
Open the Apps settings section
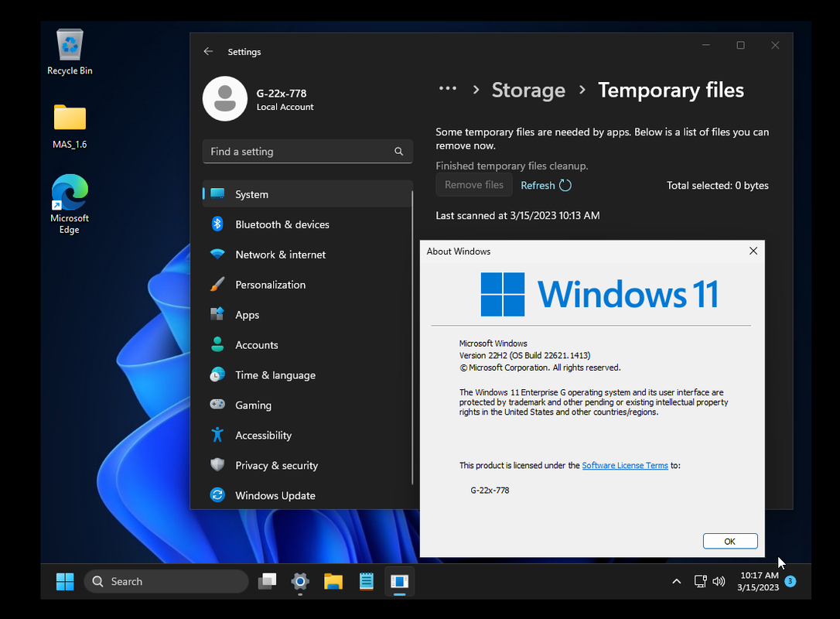point(308,315)
